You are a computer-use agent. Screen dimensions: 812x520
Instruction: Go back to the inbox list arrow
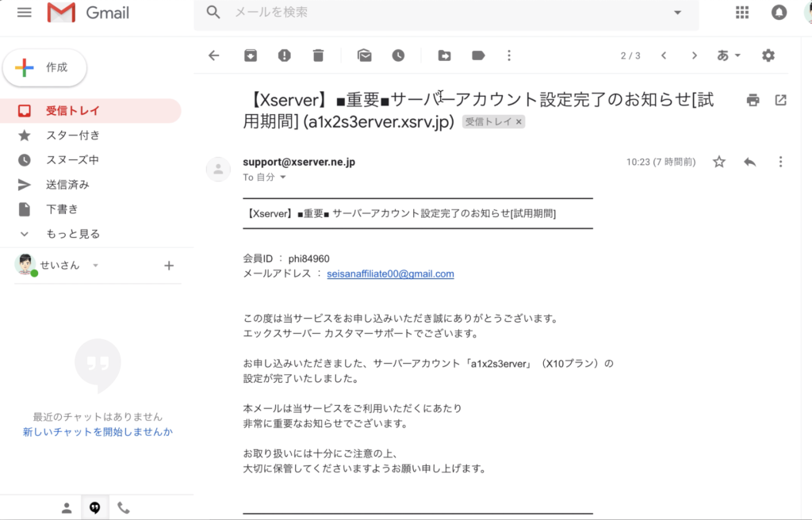(213, 55)
